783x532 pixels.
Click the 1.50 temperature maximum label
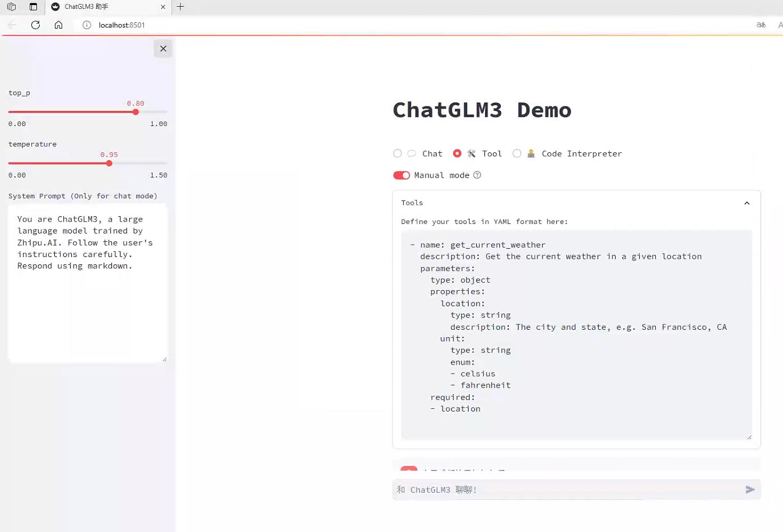coord(159,175)
